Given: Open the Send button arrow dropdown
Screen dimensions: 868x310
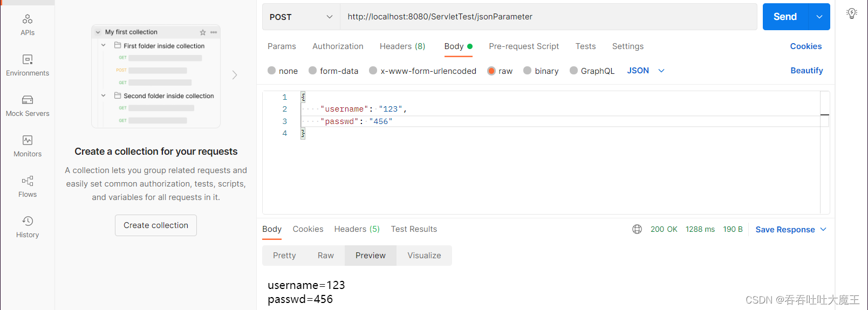Looking at the screenshot, I should [x=819, y=17].
